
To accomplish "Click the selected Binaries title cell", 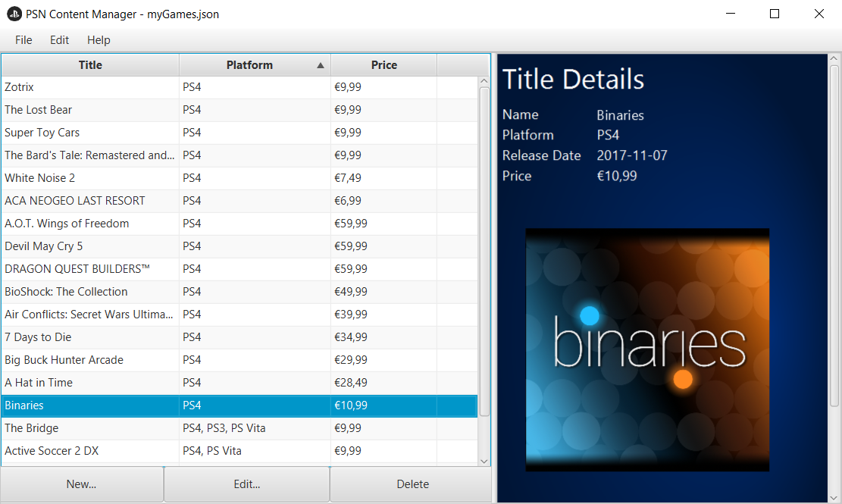I will point(90,405).
